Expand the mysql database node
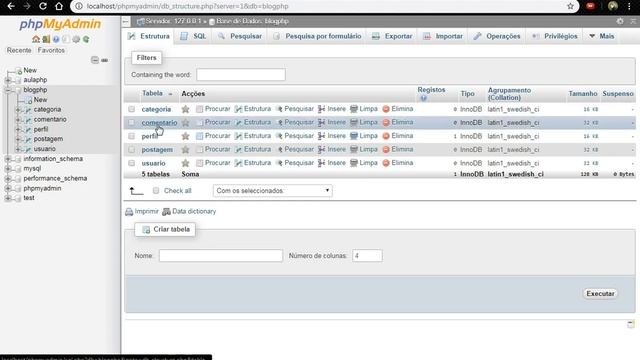The image size is (640, 360). (8, 169)
